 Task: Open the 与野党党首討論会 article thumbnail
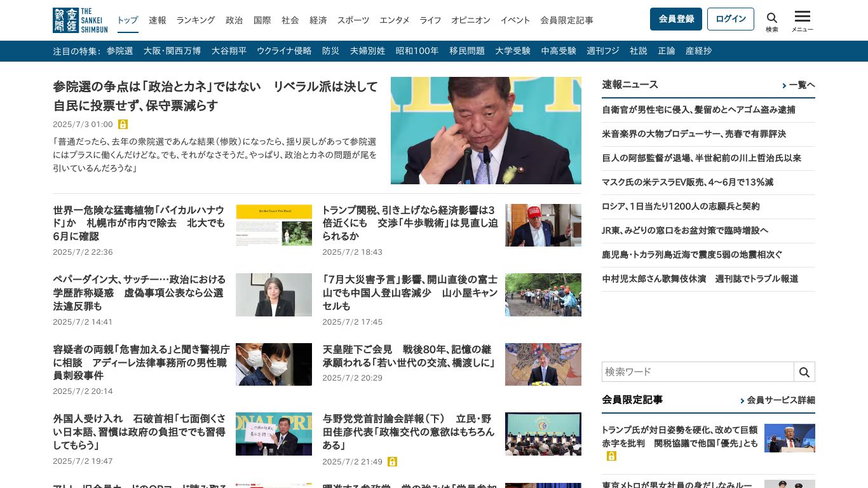click(543, 434)
